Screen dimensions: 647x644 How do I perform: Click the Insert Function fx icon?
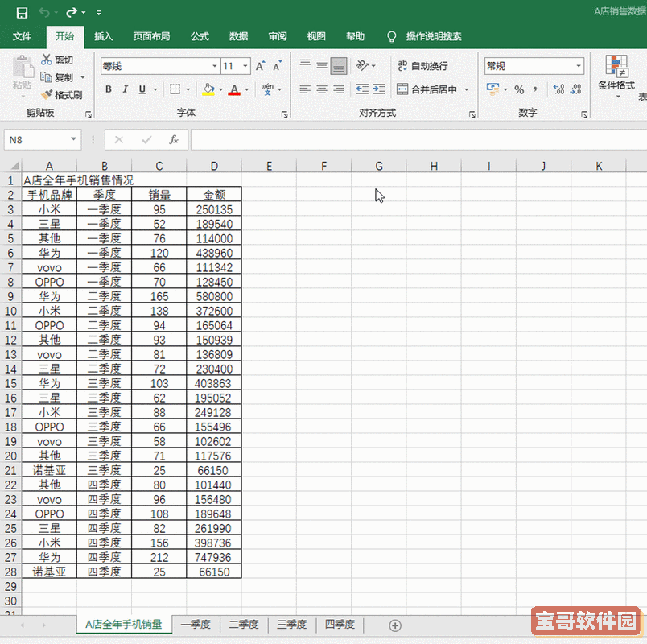(x=174, y=140)
